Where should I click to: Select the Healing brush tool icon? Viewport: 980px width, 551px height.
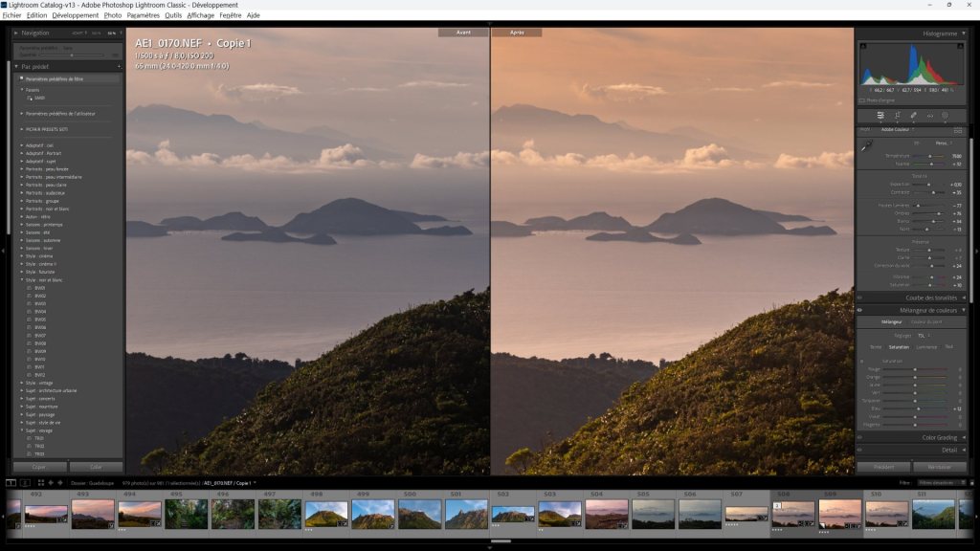[913, 116]
